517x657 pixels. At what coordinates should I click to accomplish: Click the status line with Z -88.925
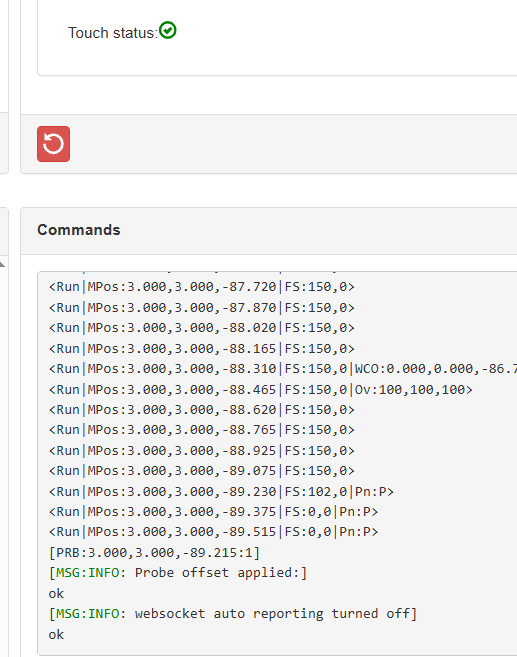click(x=202, y=451)
